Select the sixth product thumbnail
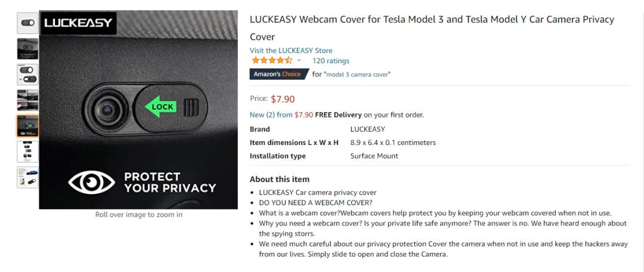 27,152
